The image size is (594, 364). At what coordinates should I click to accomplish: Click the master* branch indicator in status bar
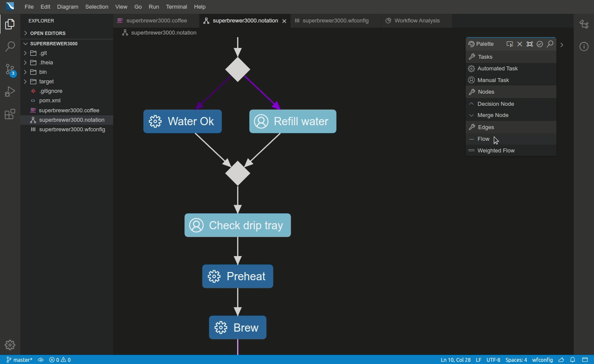point(19,360)
